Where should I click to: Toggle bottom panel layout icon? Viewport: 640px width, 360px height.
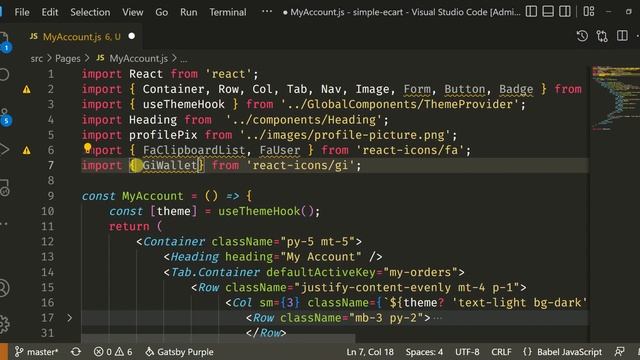tap(548, 11)
